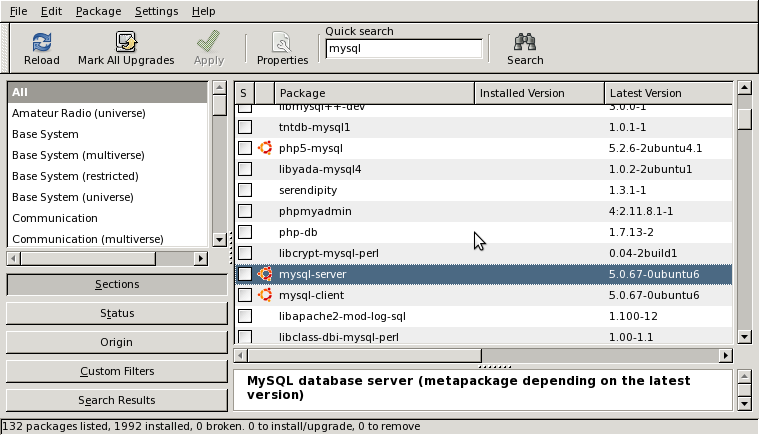Viewport: 759px width, 435px height.
Task: Click the Search binoculars icon
Action: coord(525,42)
